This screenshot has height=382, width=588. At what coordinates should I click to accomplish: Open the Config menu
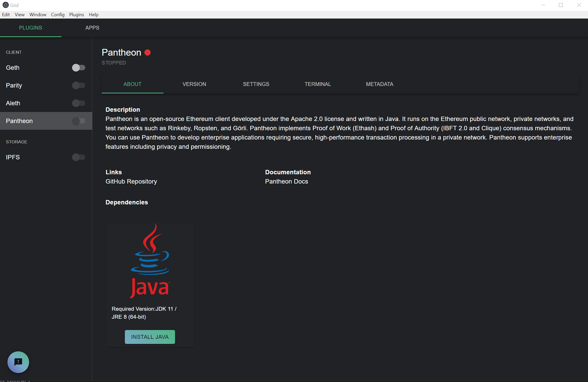(x=58, y=15)
